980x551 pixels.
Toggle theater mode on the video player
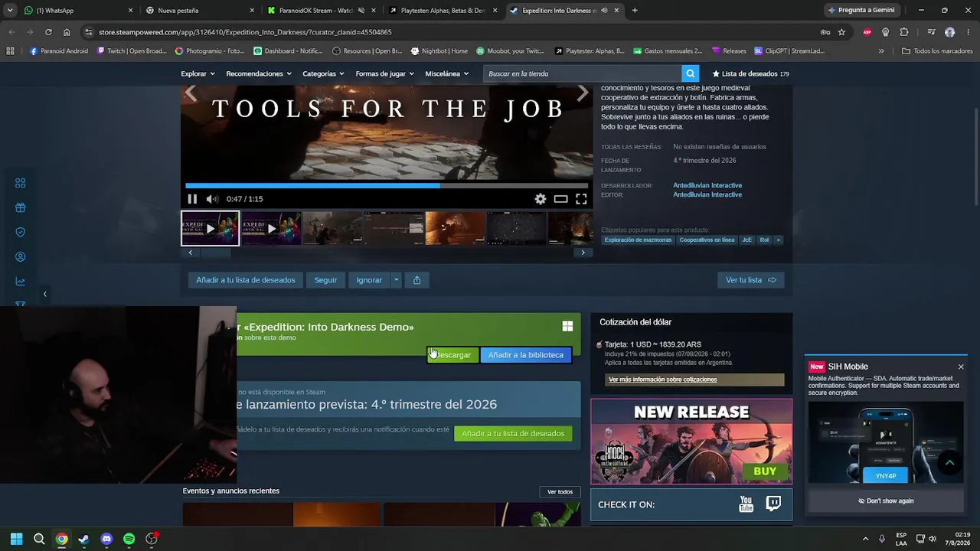(560, 199)
